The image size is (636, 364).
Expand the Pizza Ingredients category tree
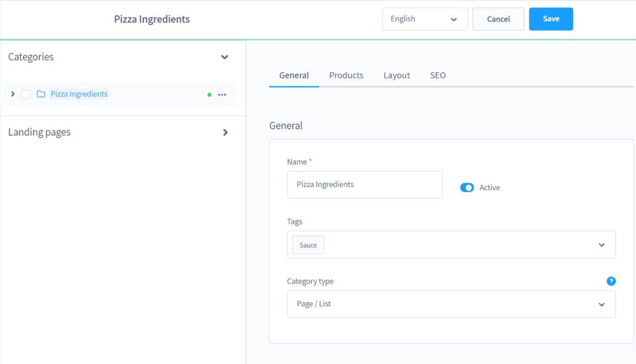[x=12, y=94]
